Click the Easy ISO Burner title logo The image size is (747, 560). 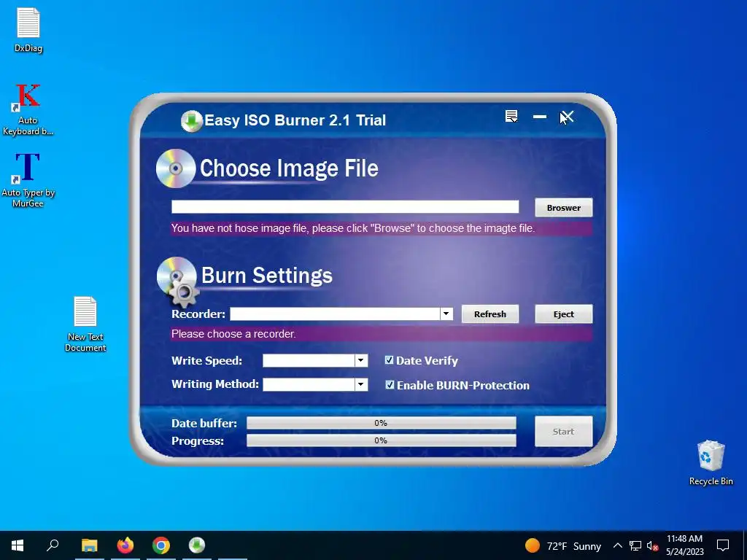(192, 121)
